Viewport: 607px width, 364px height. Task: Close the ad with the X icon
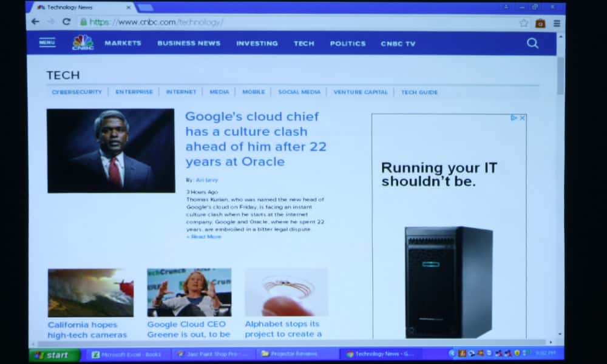[522, 118]
